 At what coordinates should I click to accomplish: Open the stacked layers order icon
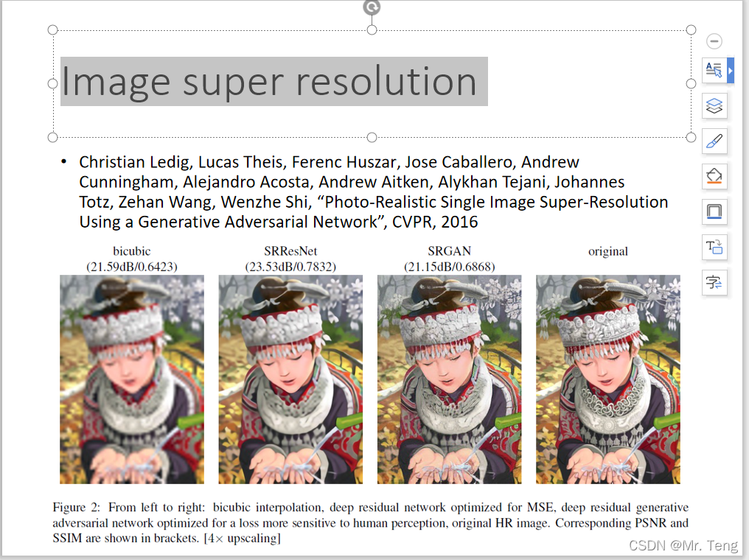point(714,105)
